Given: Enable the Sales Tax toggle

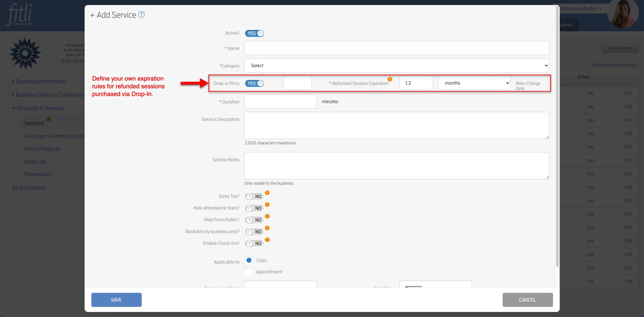Looking at the screenshot, I should [254, 196].
